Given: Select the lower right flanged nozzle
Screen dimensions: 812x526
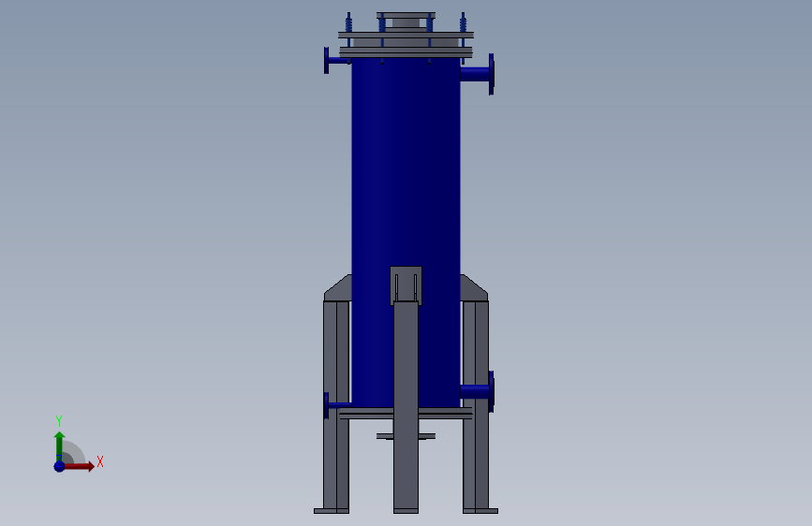Looking at the screenshot, I should (478, 391).
